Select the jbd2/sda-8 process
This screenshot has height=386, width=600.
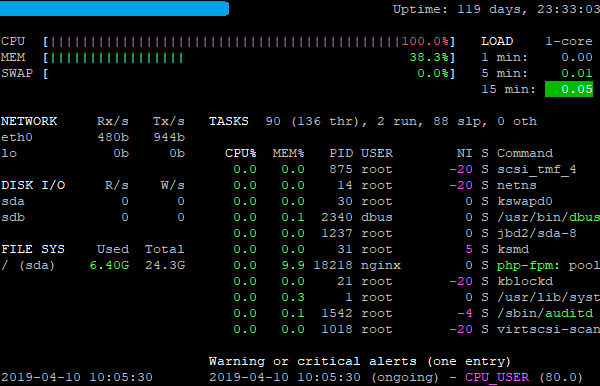point(536,233)
